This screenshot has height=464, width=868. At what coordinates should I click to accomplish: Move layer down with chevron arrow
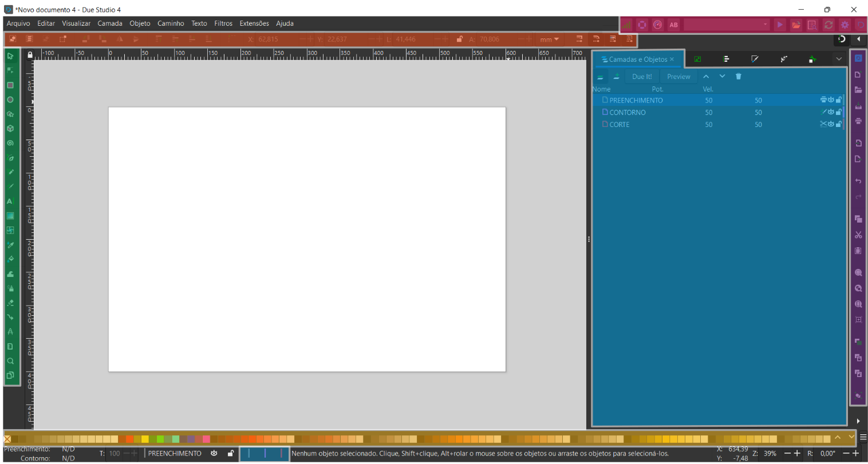[722, 76]
